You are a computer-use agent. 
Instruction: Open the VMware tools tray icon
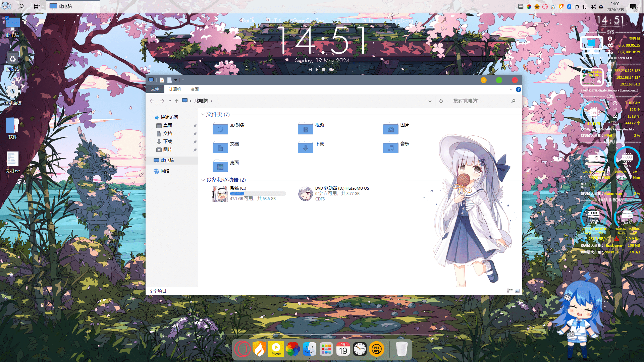click(521, 6)
